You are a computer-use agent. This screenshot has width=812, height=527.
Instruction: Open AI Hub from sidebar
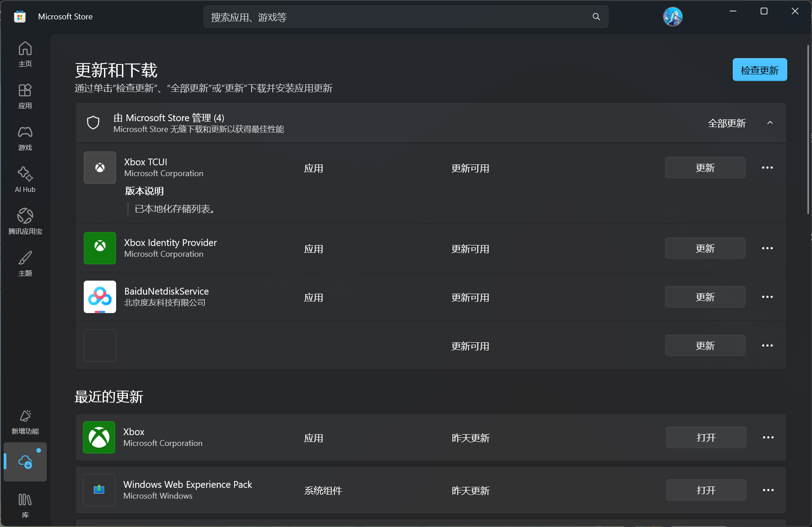(25, 180)
